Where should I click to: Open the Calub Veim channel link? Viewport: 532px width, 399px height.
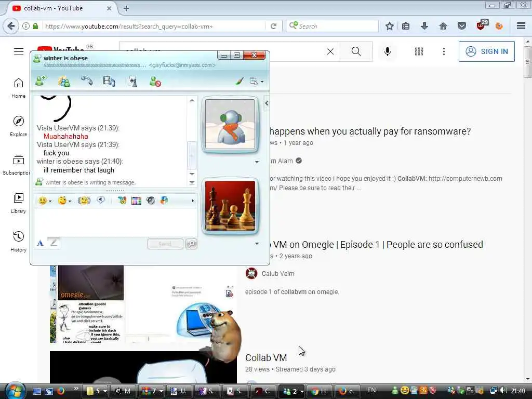tap(278, 273)
